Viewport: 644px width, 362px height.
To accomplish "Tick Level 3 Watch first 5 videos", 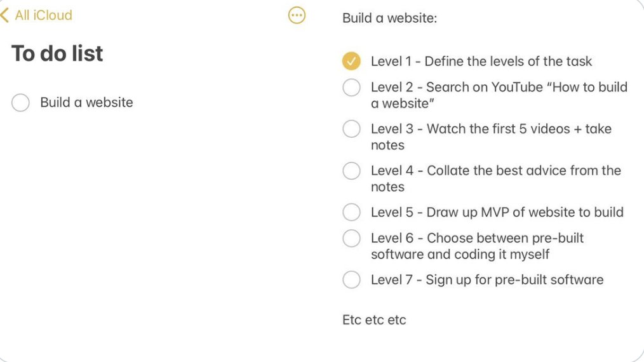I will click(351, 129).
